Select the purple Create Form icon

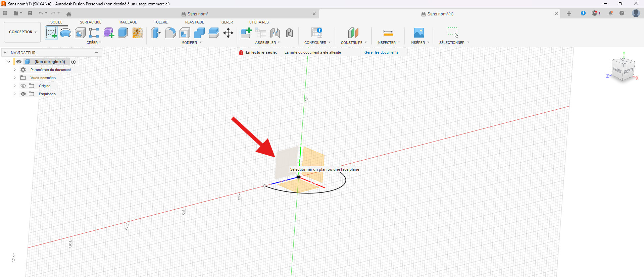(109, 33)
